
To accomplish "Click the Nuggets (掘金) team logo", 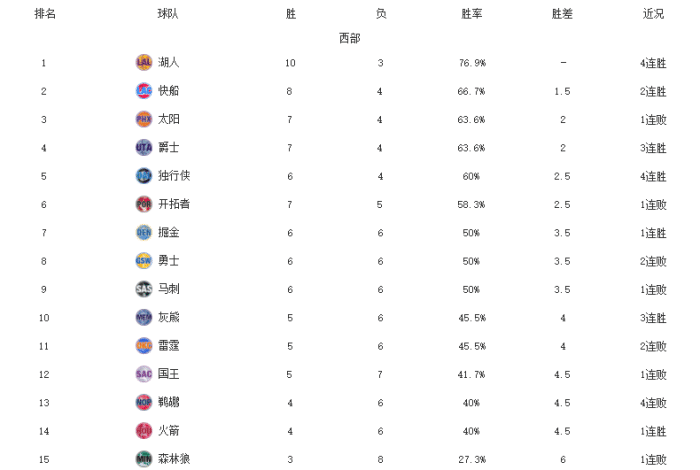I will (144, 232).
